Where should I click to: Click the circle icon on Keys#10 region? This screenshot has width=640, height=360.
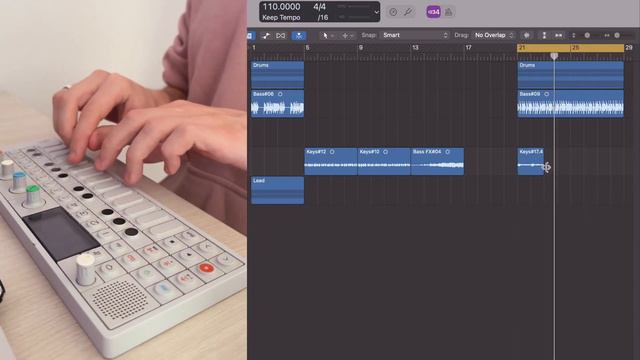[385, 152]
